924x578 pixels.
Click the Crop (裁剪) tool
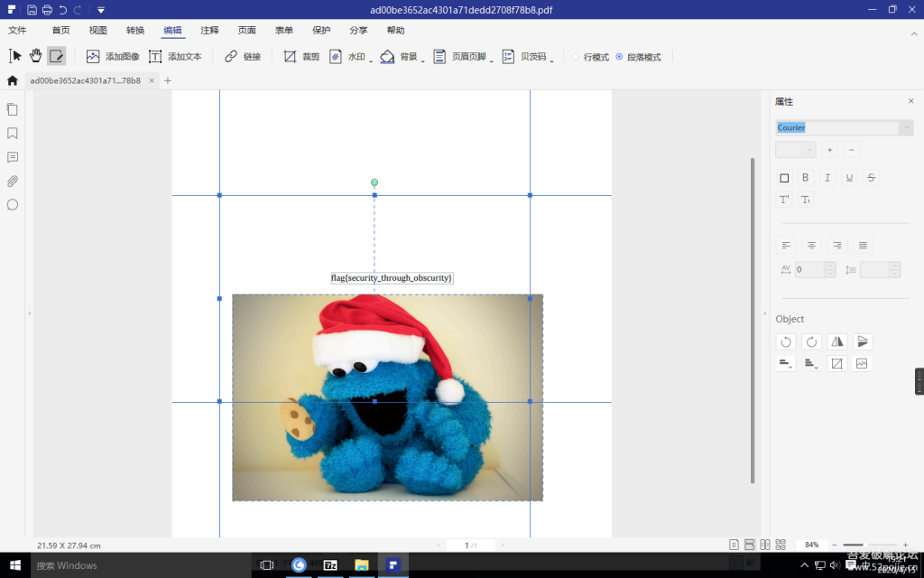[x=301, y=57]
